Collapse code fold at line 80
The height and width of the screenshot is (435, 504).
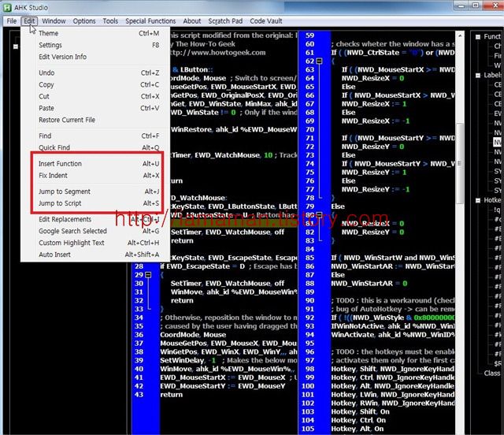[319, 214]
